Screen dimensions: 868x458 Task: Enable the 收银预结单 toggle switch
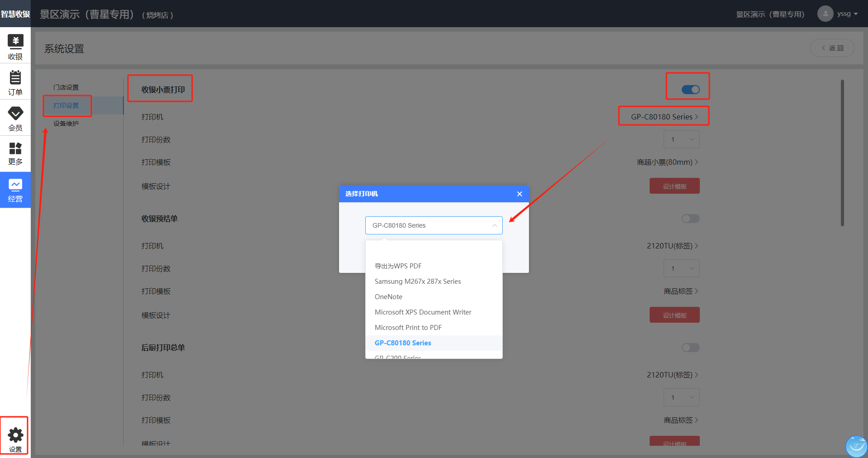click(690, 219)
